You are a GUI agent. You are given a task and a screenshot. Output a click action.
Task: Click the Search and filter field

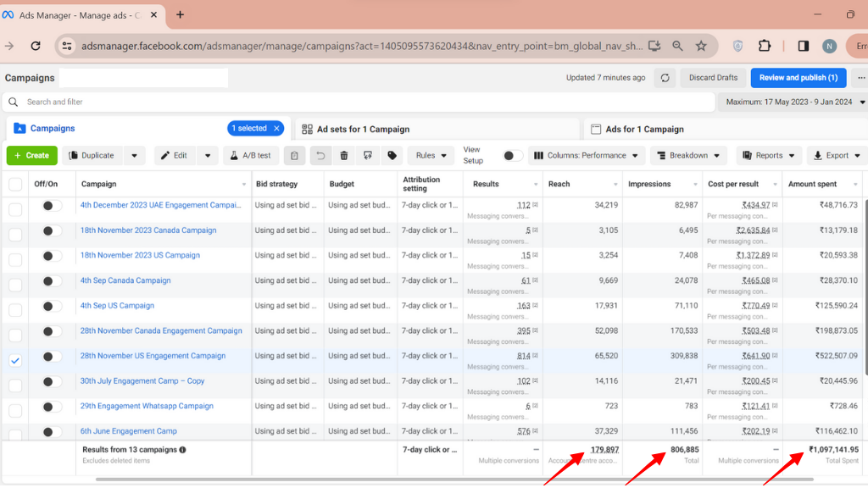[x=359, y=103]
